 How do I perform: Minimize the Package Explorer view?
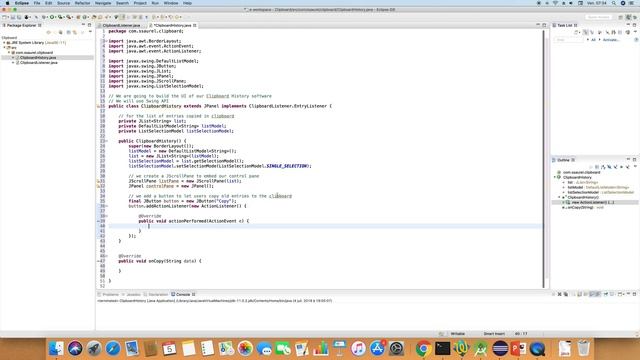click(84, 25)
